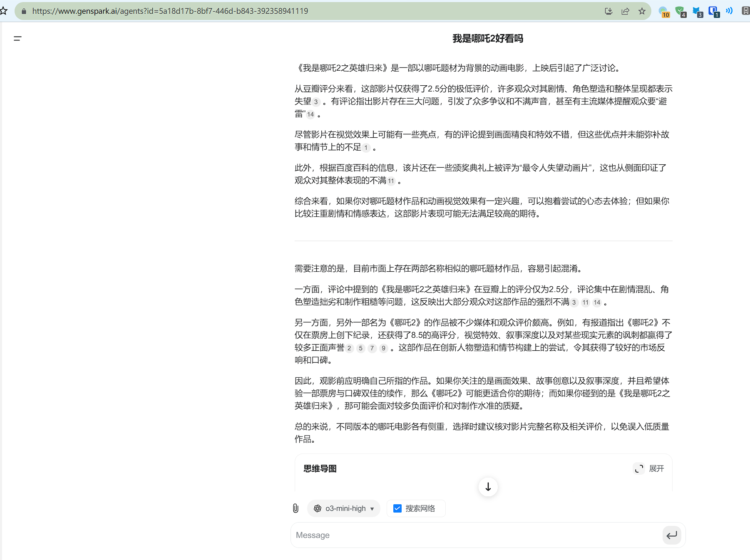Viewport: 750px width, 560px height.
Task: View site info via the lock icon
Action: coord(24,11)
